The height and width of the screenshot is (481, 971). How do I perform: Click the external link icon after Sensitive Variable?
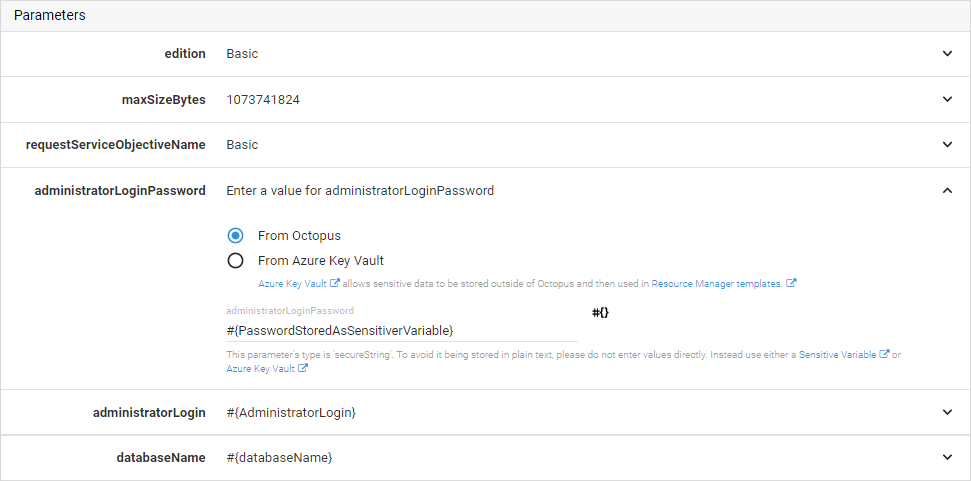884,355
